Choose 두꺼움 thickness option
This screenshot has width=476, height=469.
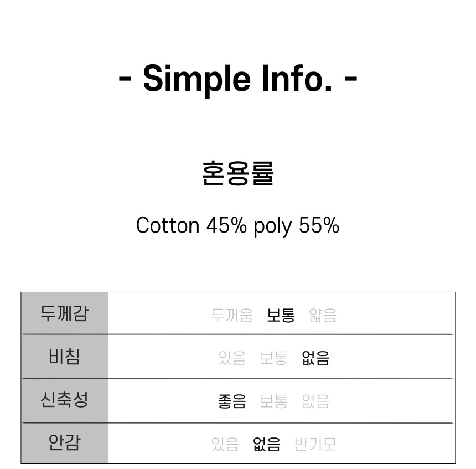(232, 315)
